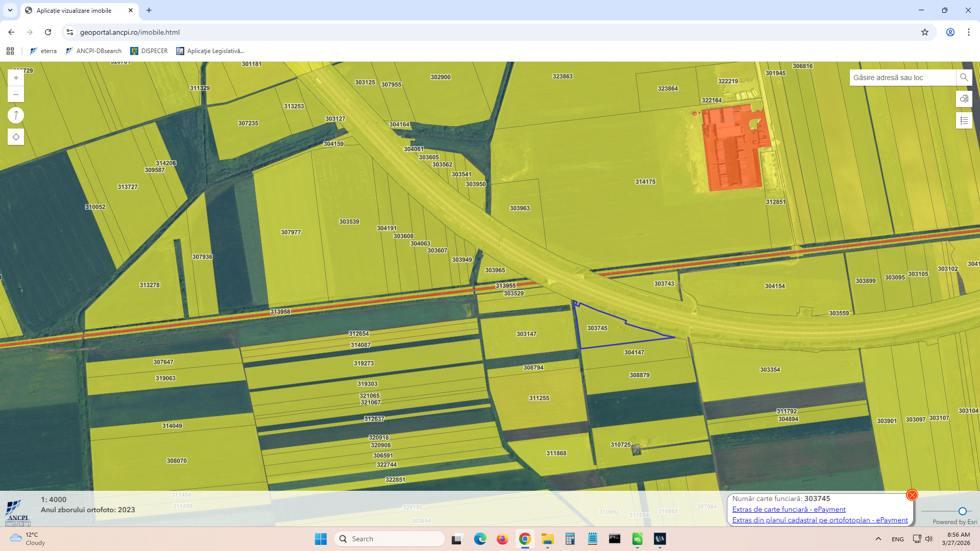The image size is (980, 551).
Task: Click the Găsire adresă sau loc field
Action: [902, 78]
